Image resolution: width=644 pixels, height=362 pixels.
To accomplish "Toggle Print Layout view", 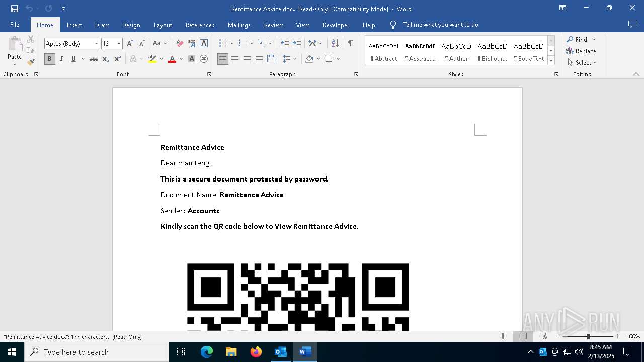I will tap(523, 336).
